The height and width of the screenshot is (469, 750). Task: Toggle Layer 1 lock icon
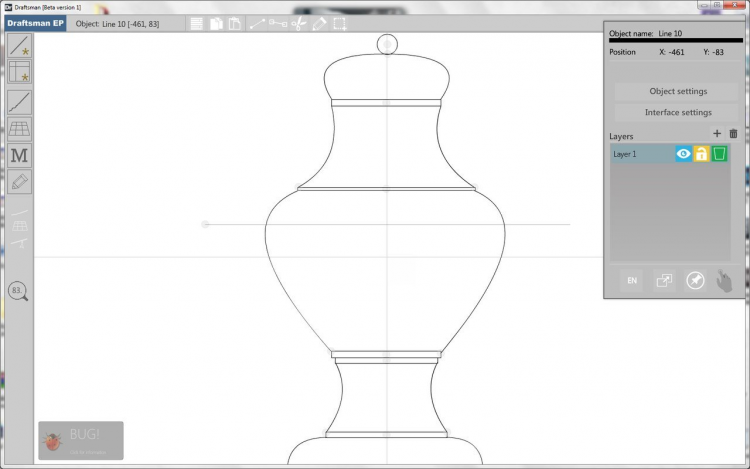click(x=701, y=154)
